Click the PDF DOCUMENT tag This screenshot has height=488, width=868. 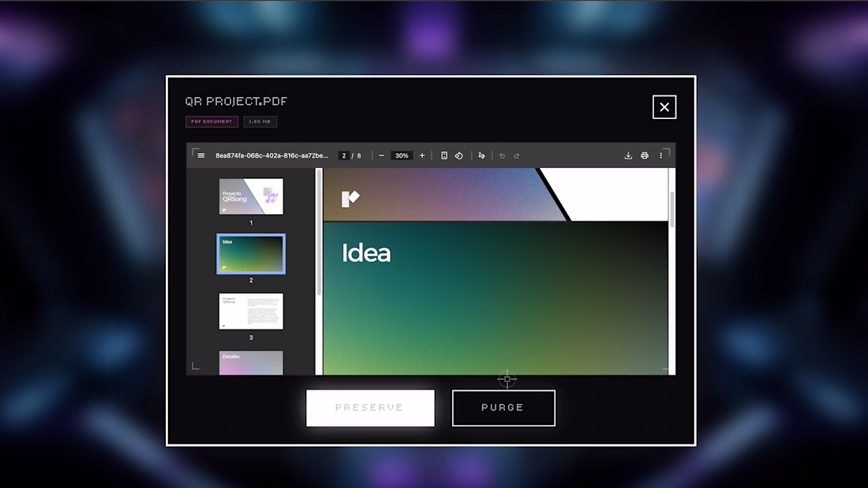click(212, 121)
